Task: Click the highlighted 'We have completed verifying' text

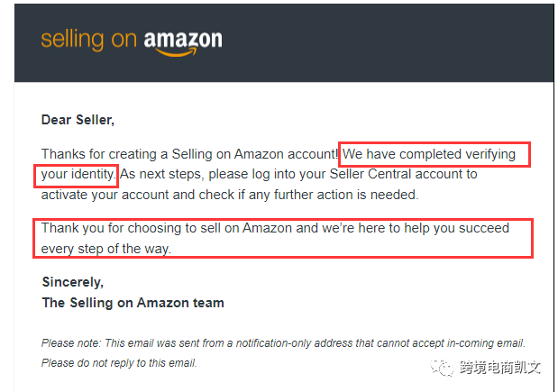Action: point(429,154)
